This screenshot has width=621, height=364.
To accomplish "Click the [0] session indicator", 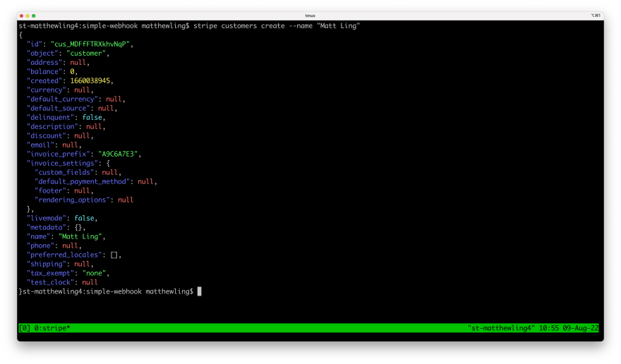I will [25, 328].
